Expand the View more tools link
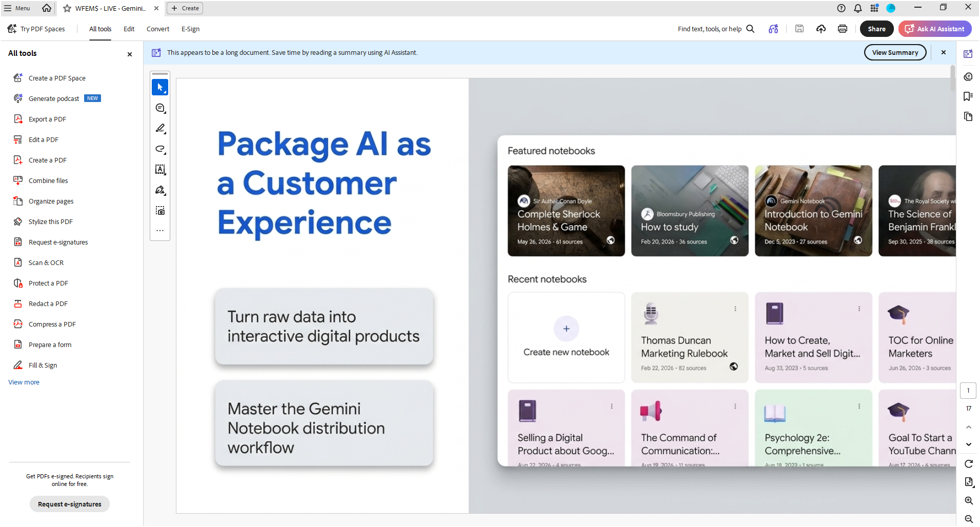The width and height of the screenshot is (980, 527). click(x=24, y=382)
